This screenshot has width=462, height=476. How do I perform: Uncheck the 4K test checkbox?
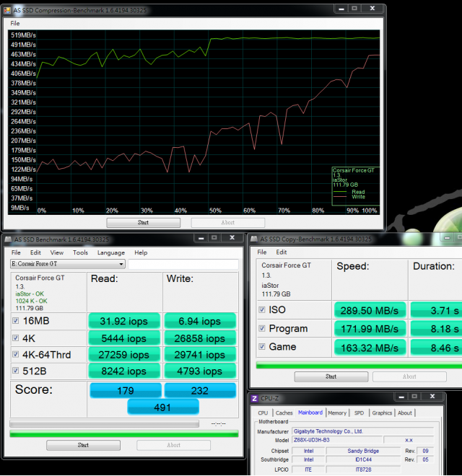(15, 338)
